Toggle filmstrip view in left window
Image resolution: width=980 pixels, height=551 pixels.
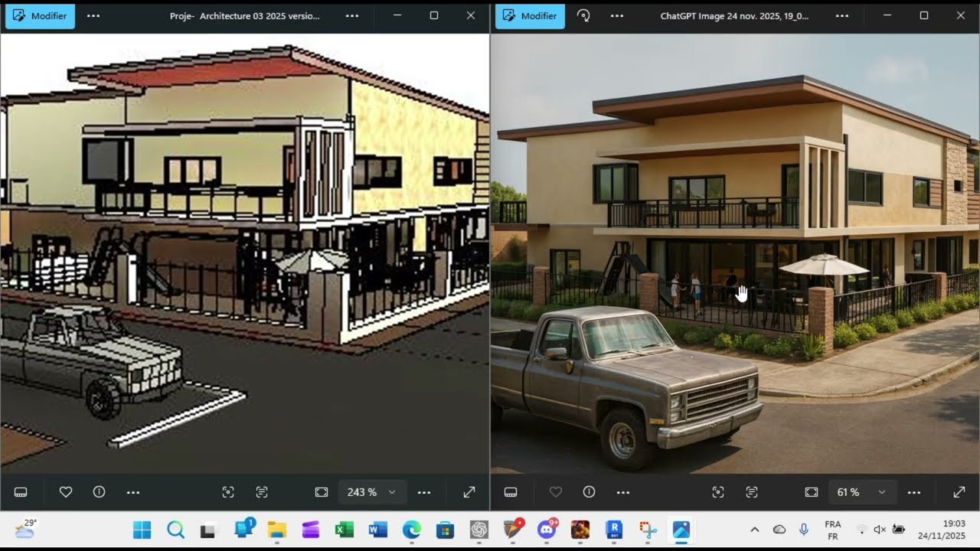pyautogui.click(x=21, y=492)
